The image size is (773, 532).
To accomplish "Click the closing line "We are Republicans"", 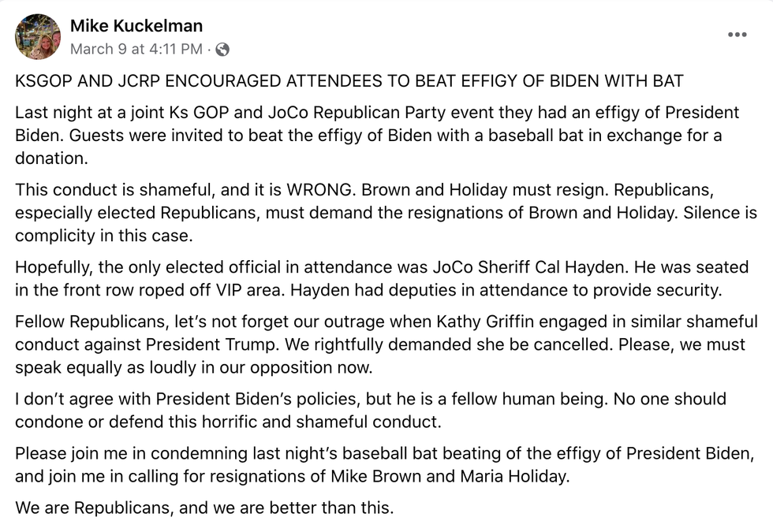I will point(204,508).
